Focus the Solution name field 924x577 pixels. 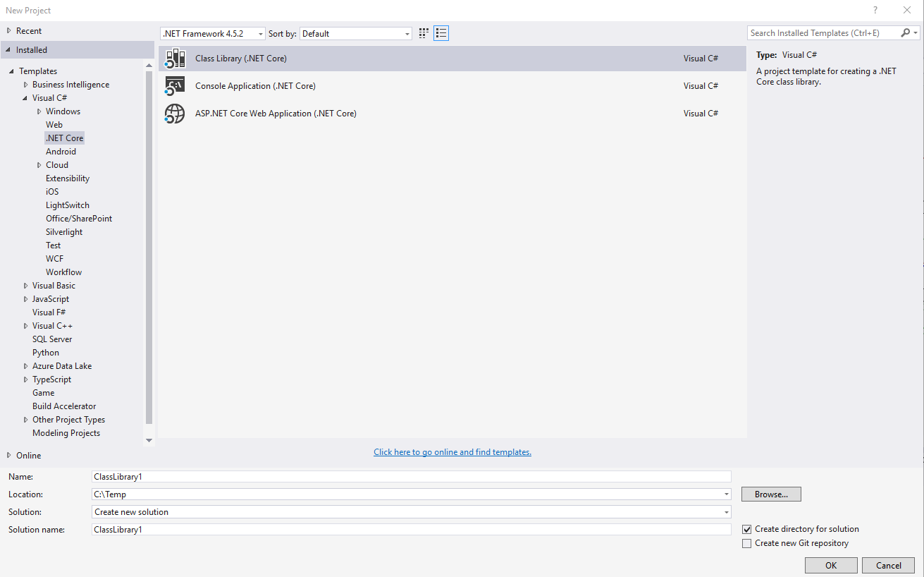point(412,529)
